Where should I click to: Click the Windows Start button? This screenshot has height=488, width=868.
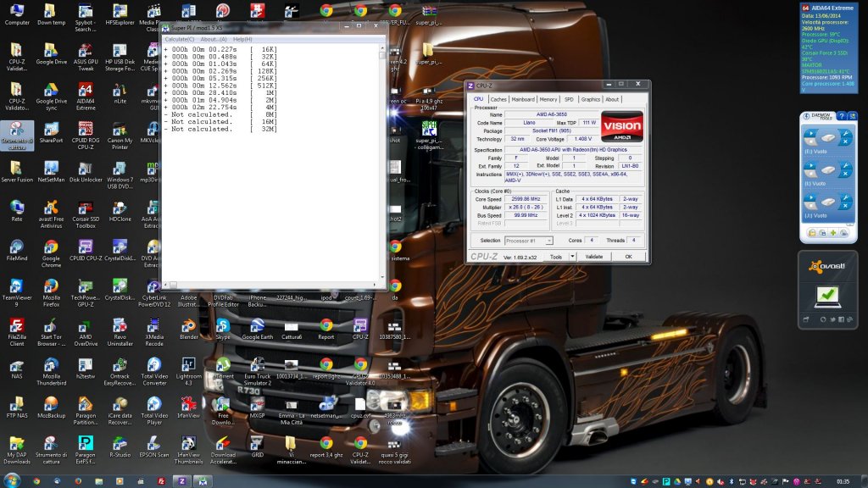[x=12, y=480]
